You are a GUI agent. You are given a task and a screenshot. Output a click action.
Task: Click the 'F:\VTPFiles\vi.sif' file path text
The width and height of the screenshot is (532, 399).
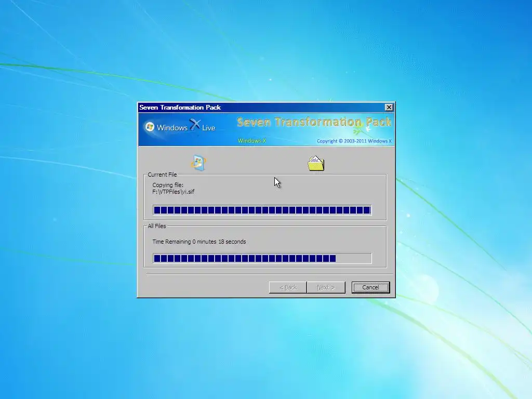coord(174,192)
